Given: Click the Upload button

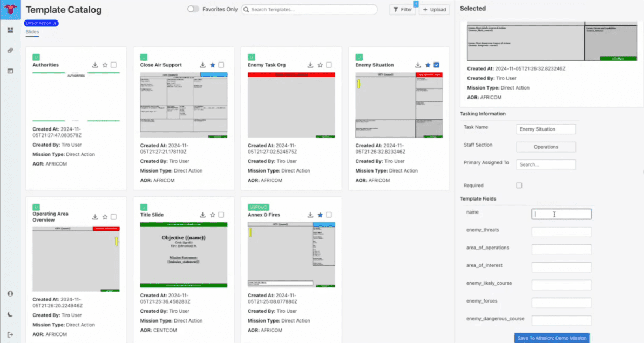Looking at the screenshot, I should pyautogui.click(x=434, y=9).
